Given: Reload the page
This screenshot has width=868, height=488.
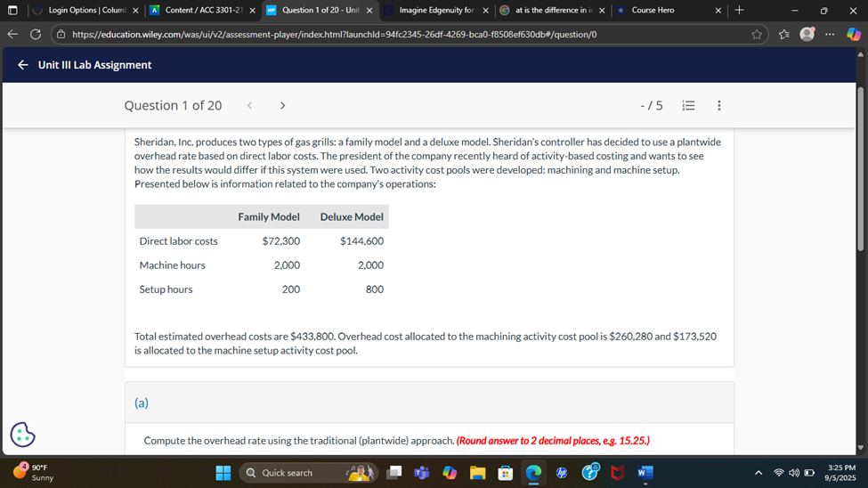Looking at the screenshot, I should click(36, 35).
